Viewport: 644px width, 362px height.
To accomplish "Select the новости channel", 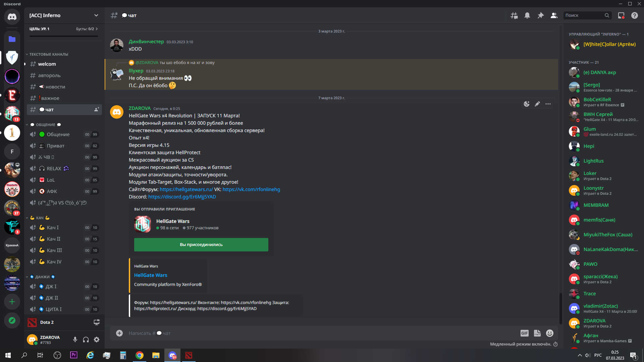I will click(64, 87).
